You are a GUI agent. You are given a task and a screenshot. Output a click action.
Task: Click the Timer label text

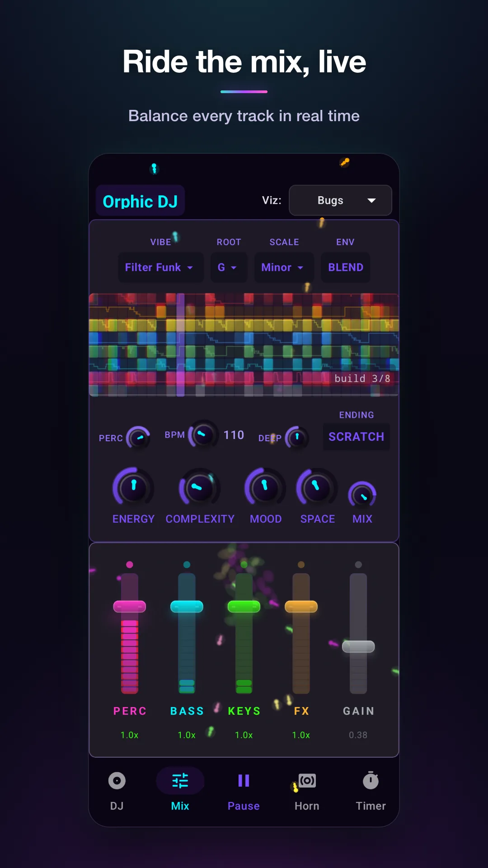click(x=371, y=806)
